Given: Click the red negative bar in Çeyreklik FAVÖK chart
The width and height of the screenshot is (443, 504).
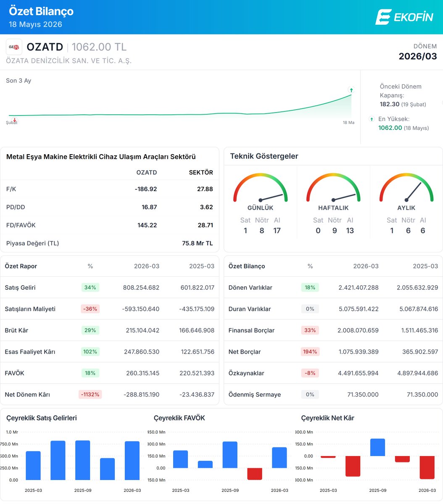Looking at the screenshot, I should click(x=254, y=474).
